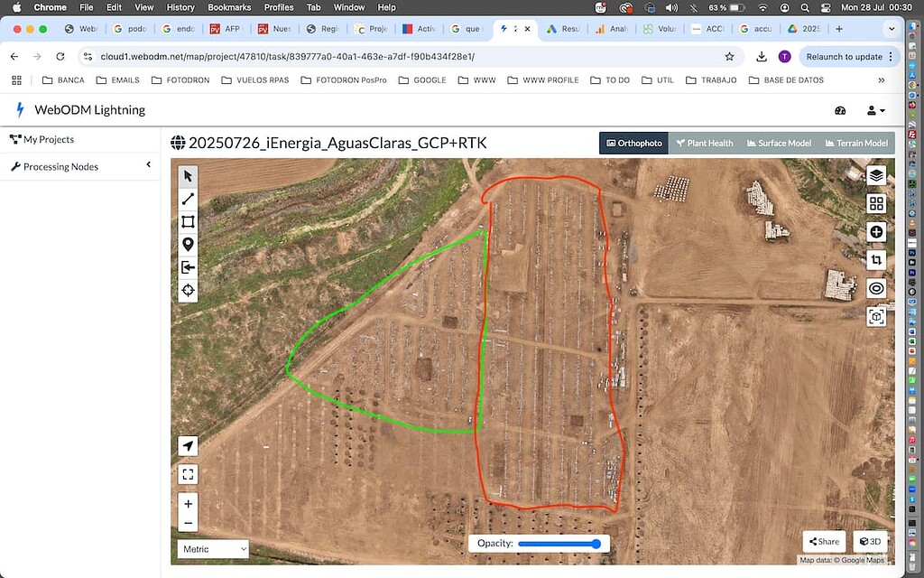924x578 pixels.
Task: Switch to the Plant Health view
Action: click(705, 143)
